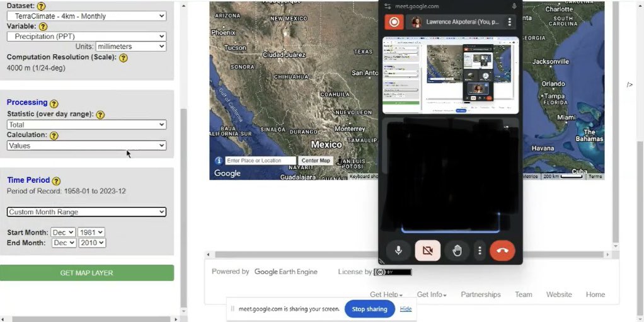Screen dimensions: 644x322
Task: Open the Statistic dropdown showing Total
Action: pyautogui.click(x=87, y=124)
